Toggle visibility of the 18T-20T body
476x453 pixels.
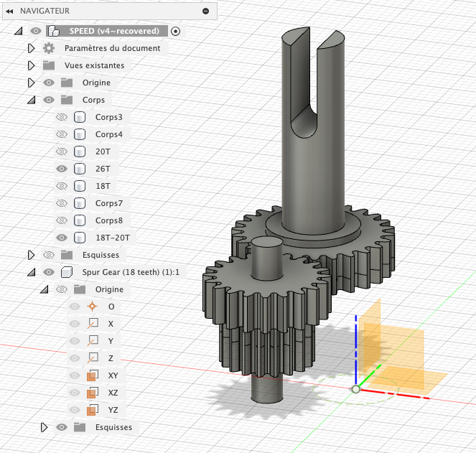61,238
